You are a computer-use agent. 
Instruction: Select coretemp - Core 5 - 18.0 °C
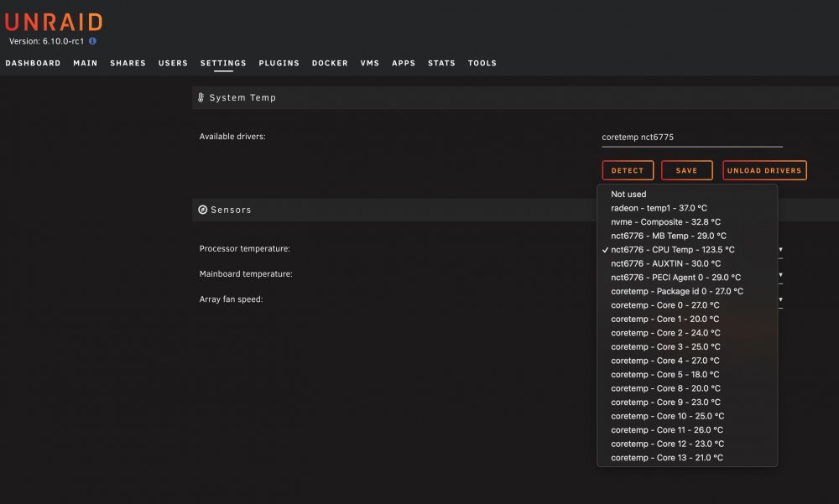pyautogui.click(x=687, y=375)
